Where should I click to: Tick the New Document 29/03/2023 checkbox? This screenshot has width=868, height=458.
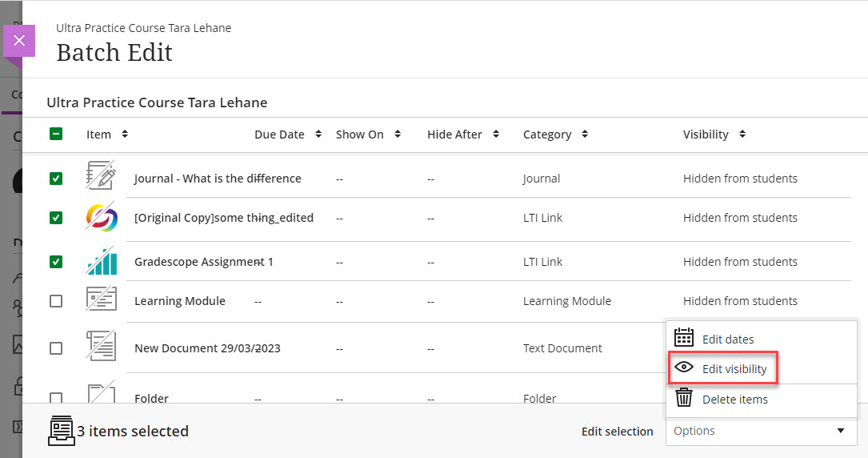(x=56, y=348)
